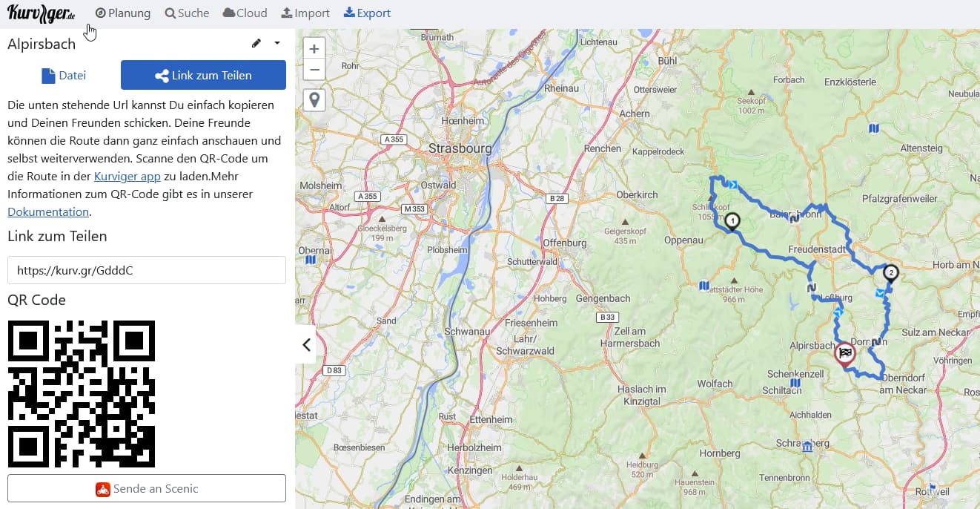
Task: Click the Molsheim label on the map
Action: (321, 185)
